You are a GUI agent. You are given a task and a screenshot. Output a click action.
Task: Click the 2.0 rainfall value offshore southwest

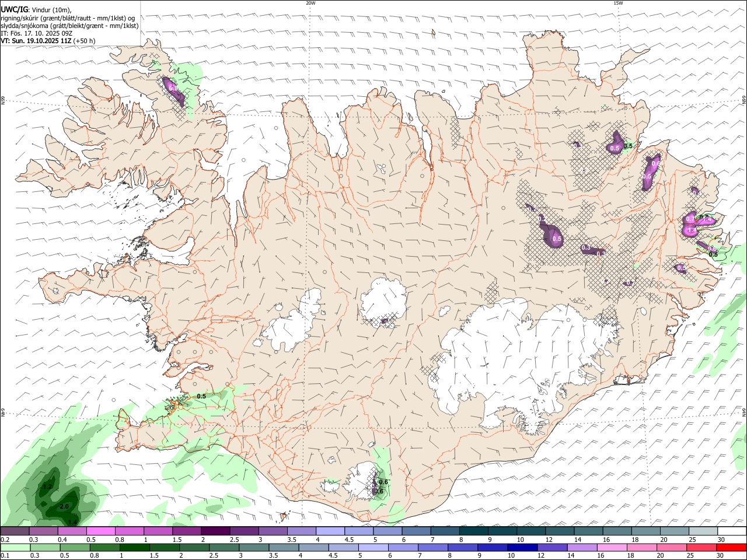64,506
